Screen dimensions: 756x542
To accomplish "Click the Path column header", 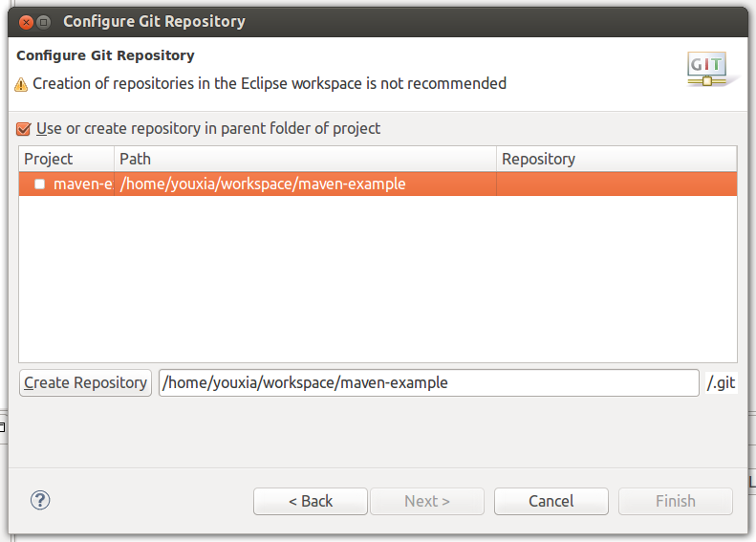I will [x=305, y=159].
